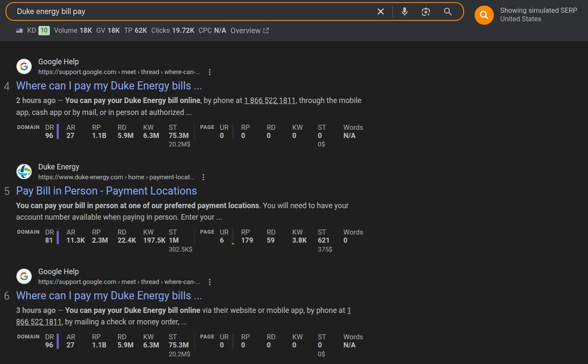The image size is (588, 364).
Task: Open result 4 'Where can I pay my Duke Energy bills'
Action: point(109,86)
